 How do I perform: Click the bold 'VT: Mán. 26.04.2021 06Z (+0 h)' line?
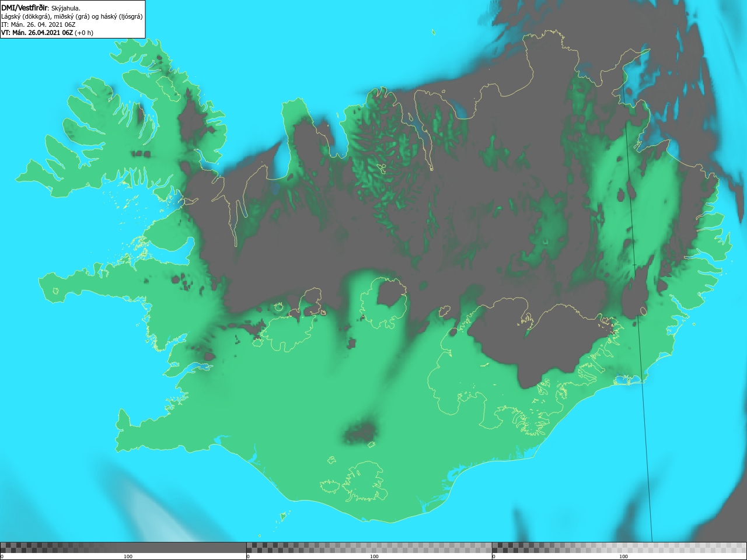coord(47,33)
